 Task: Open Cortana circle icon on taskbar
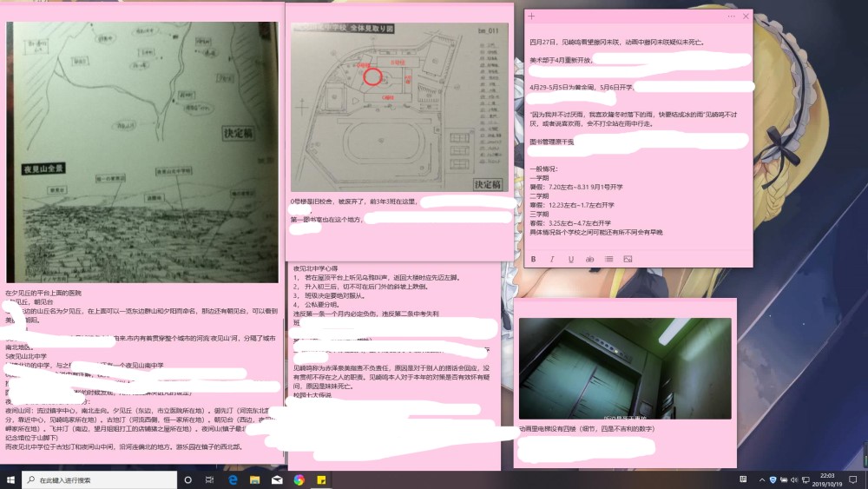click(187, 479)
